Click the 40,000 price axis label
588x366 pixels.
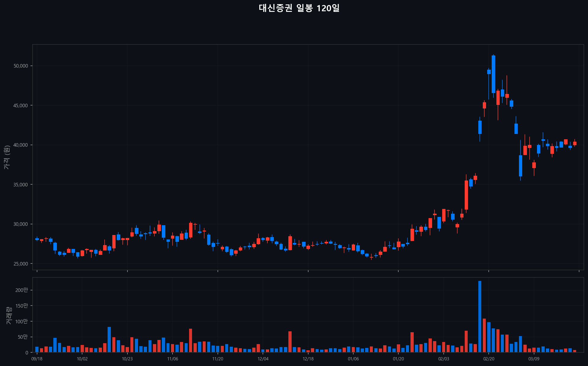(21, 145)
